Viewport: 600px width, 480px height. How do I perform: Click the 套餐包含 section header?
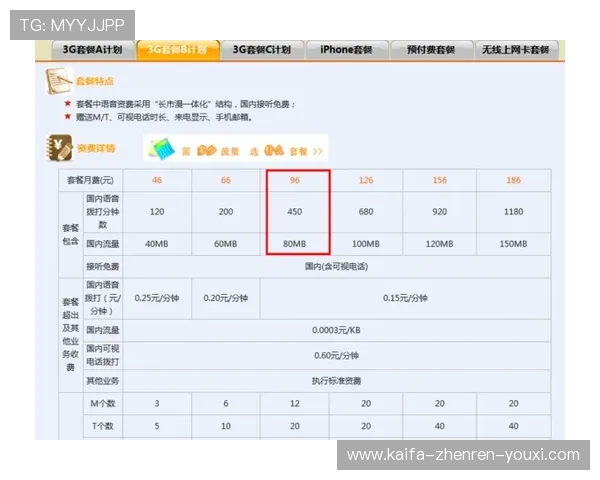coord(70,235)
